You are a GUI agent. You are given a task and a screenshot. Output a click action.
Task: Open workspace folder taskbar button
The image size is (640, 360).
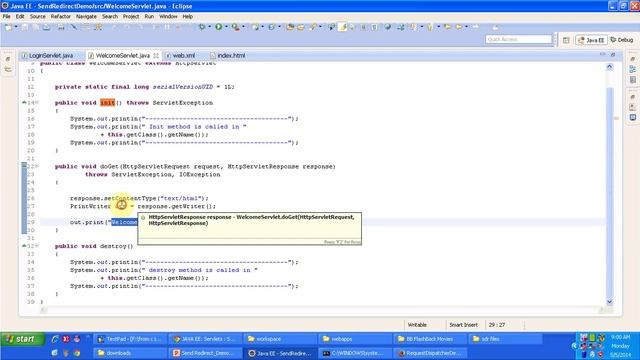point(279,339)
